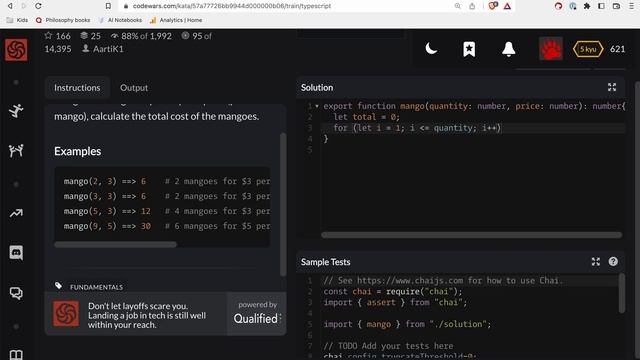
Task: Open the Discussions speech bubbles icon
Action: click(x=16, y=293)
